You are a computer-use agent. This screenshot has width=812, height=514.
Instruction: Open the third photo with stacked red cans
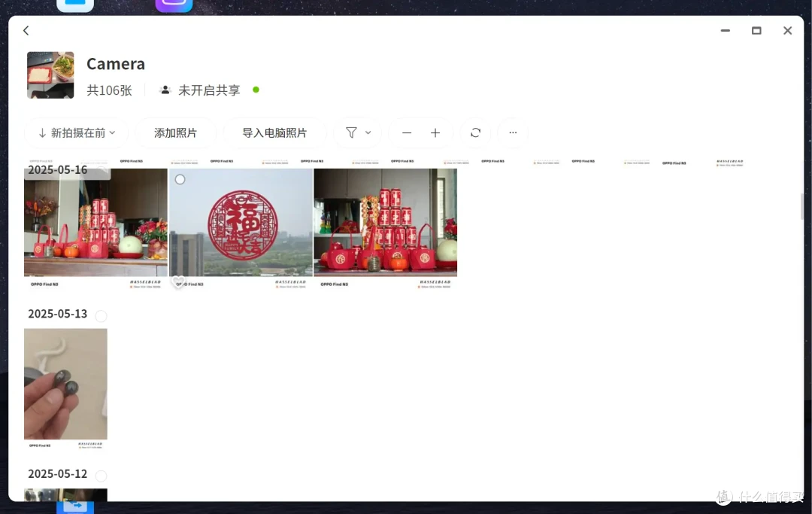pyautogui.click(x=385, y=228)
